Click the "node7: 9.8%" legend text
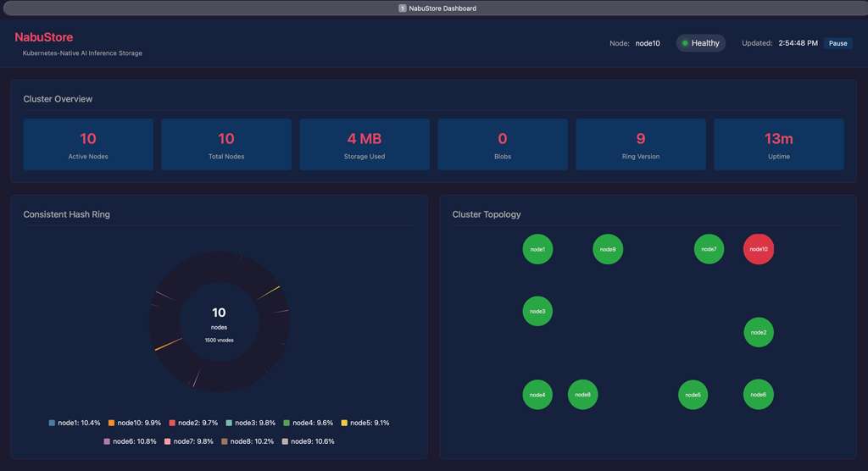The width and height of the screenshot is (868, 471). [193, 441]
